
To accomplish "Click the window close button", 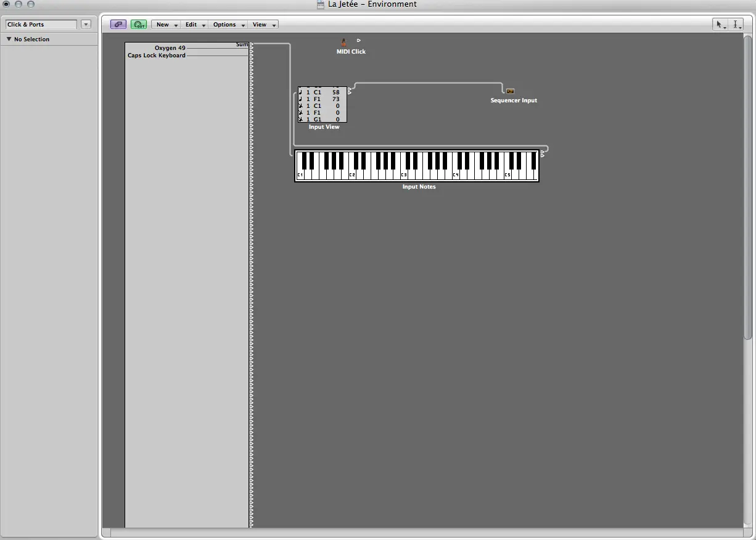I will 7,4.
